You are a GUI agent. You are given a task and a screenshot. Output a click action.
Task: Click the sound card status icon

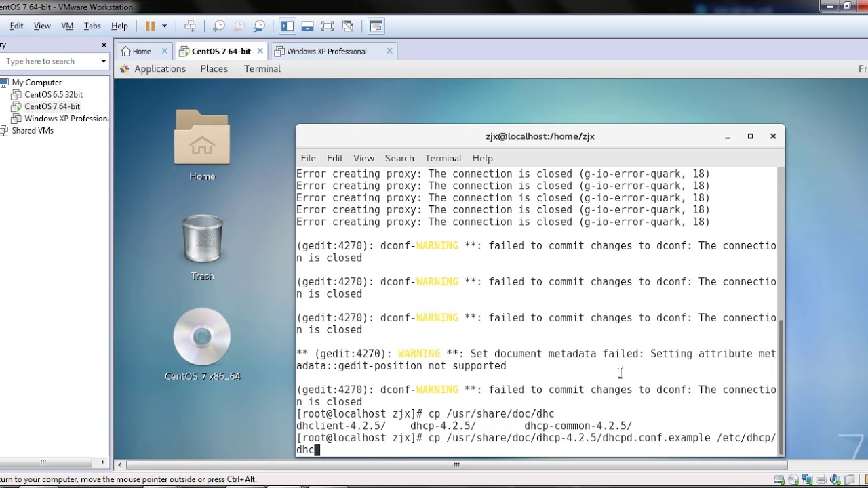[x=835, y=480]
